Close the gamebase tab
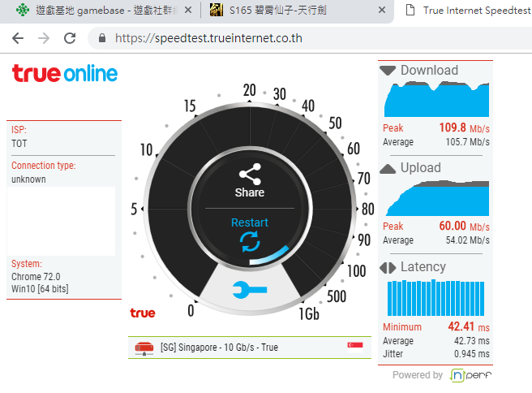The width and height of the screenshot is (532, 393). point(188,11)
